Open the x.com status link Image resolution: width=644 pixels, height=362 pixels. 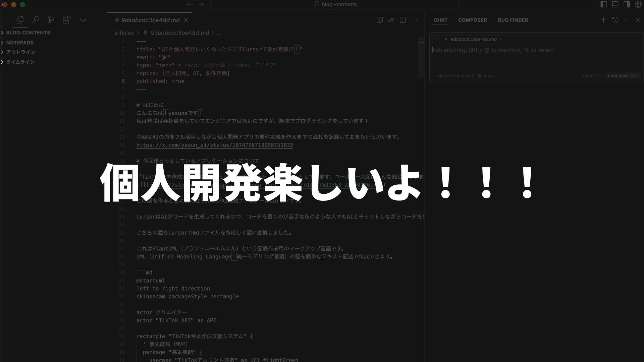click(x=215, y=145)
